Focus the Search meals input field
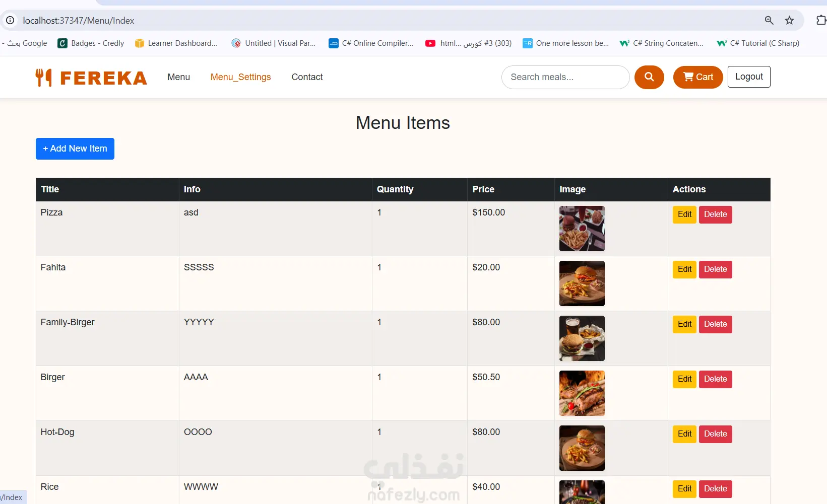The image size is (827, 504). tap(565, 77)
